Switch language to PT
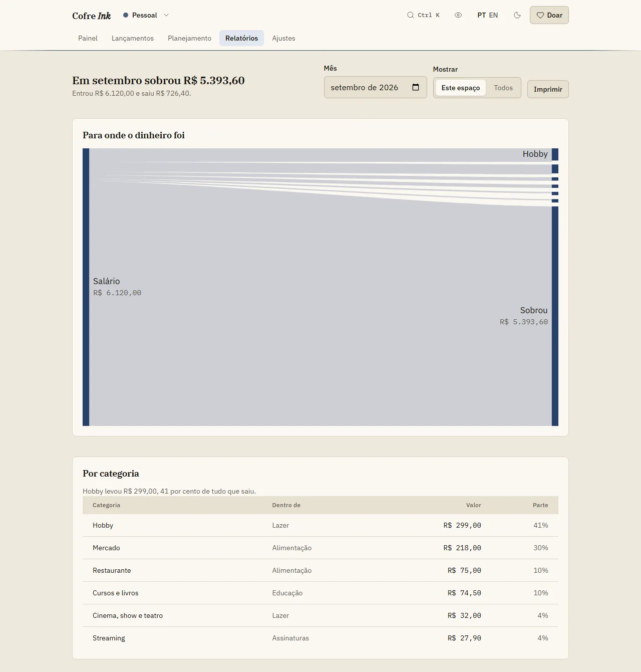Screen dimensions: 641x672 pyautogui.click(x=482, y=15)
